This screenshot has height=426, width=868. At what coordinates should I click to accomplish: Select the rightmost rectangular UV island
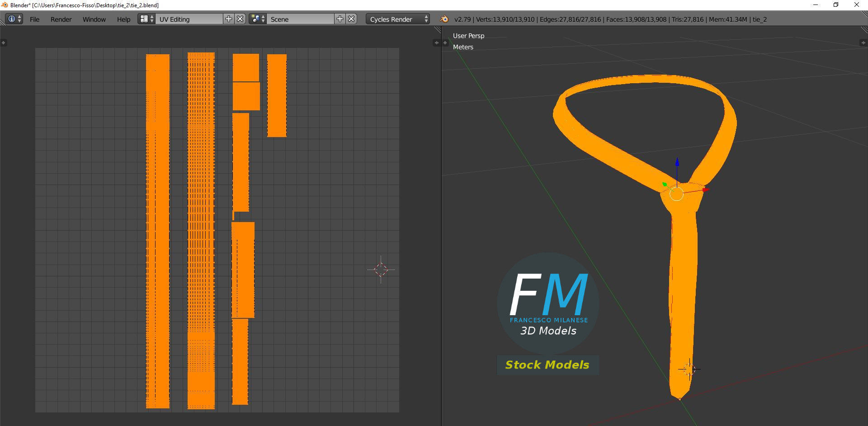[277, 95]
